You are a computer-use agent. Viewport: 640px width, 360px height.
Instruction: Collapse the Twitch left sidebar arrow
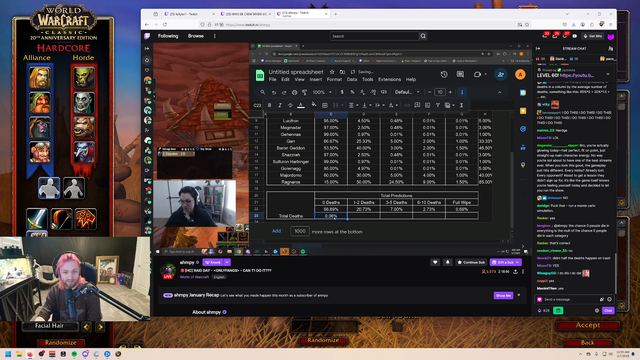[147, 48]
